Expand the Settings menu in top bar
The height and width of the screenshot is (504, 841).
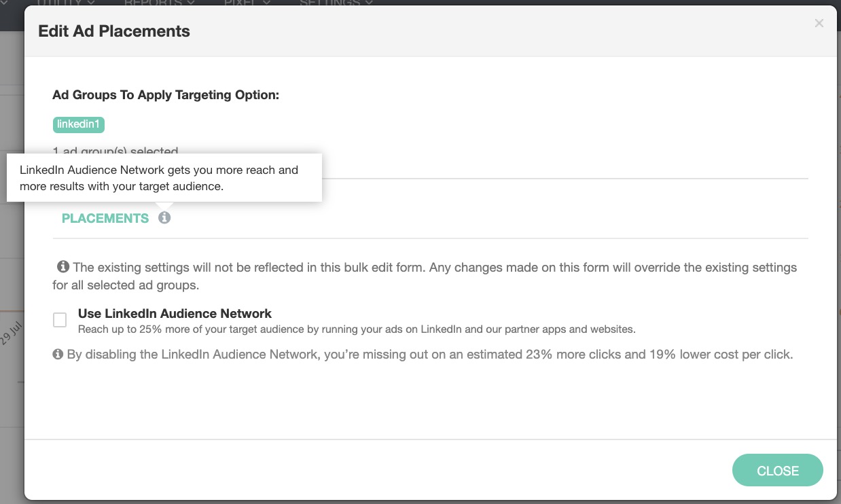336,3
